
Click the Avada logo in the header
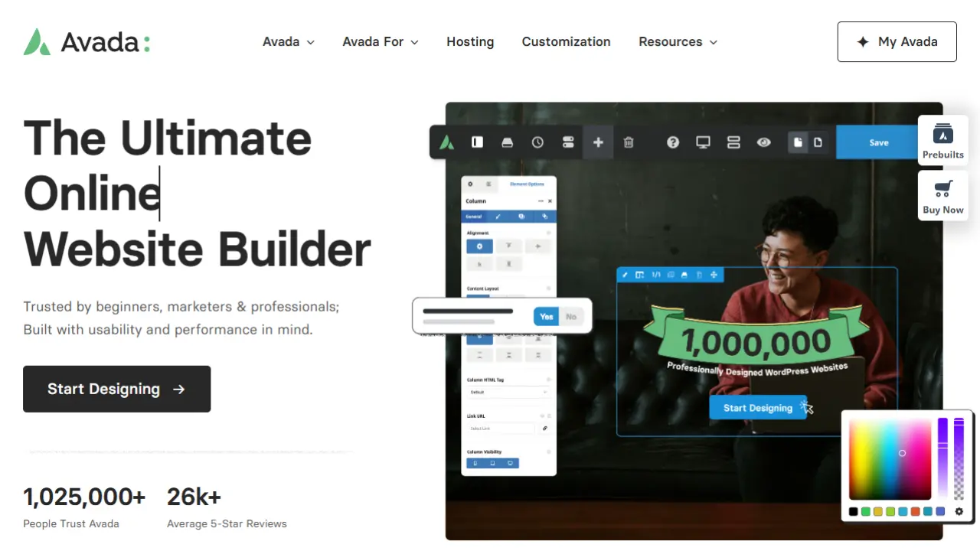87,42
